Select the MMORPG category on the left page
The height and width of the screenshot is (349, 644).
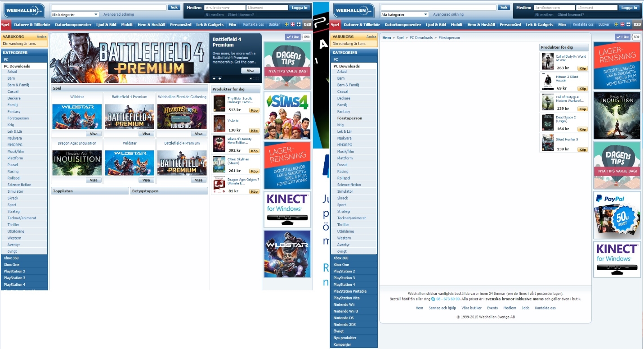(x=15, y=145)
